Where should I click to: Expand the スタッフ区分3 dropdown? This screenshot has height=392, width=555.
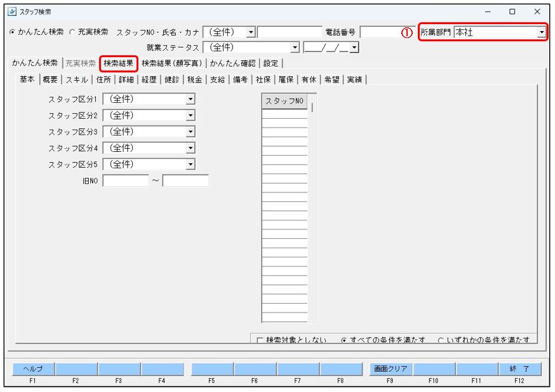191,132
